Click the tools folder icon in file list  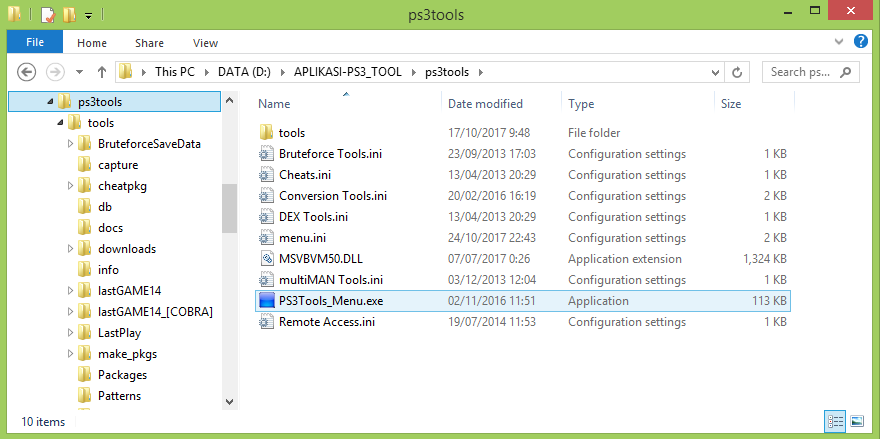[267, 132]
